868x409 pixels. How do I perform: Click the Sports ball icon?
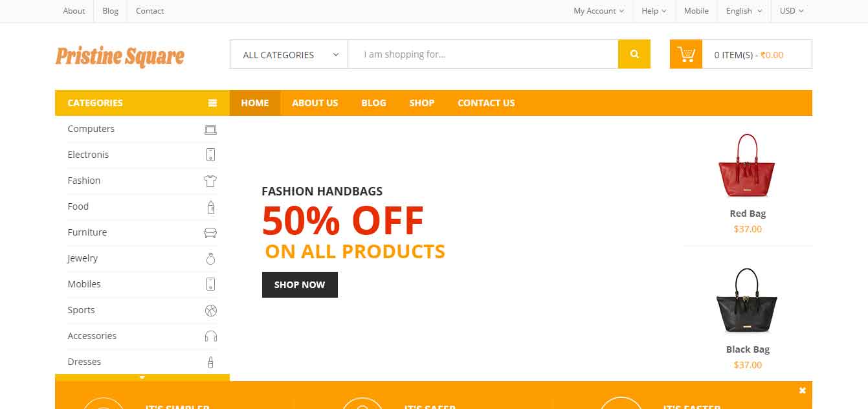(210, 311)
